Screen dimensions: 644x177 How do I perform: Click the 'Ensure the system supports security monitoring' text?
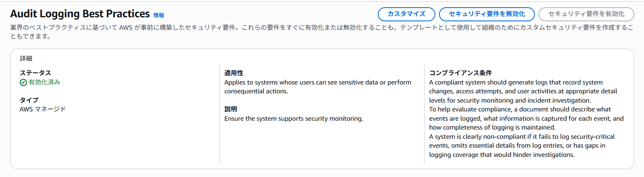tap(294, 118)
